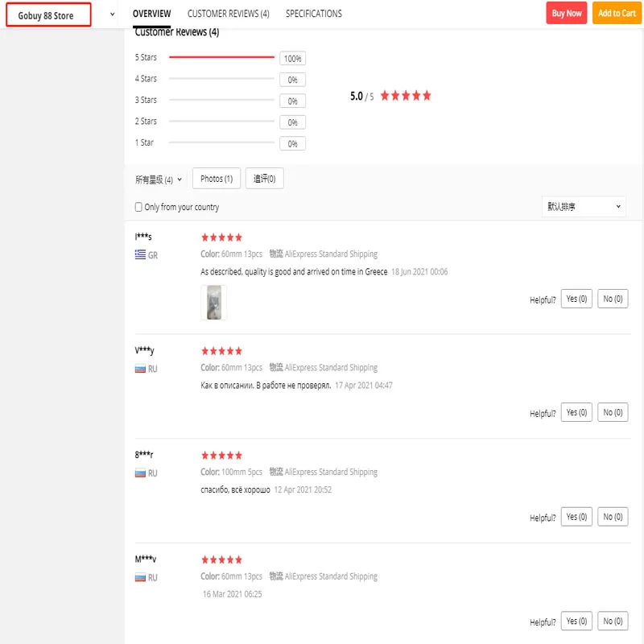Click the date '16 Mar 2021 06:25'
644x644 pixels.
[x=232, y=594]
